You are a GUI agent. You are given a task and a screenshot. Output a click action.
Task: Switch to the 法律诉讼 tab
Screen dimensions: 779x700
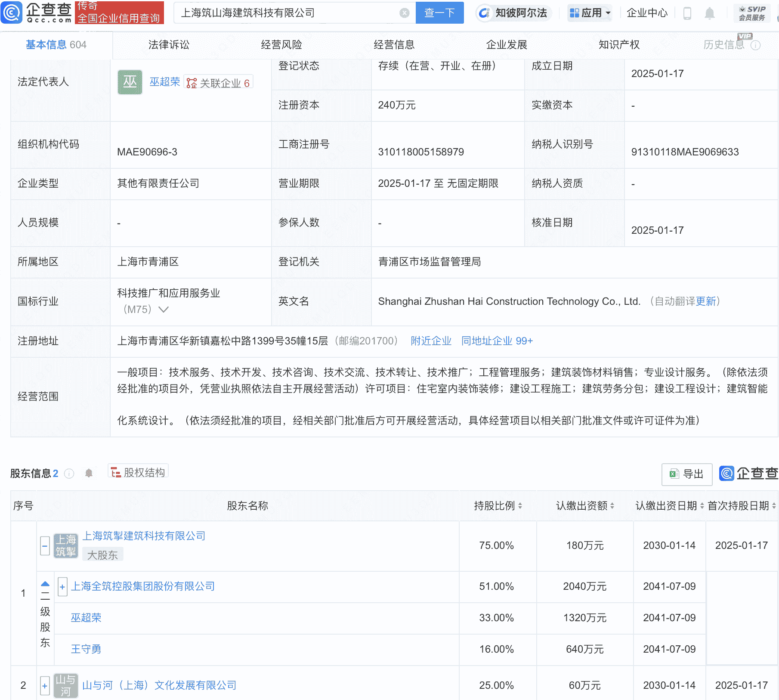tap(169, 44)
